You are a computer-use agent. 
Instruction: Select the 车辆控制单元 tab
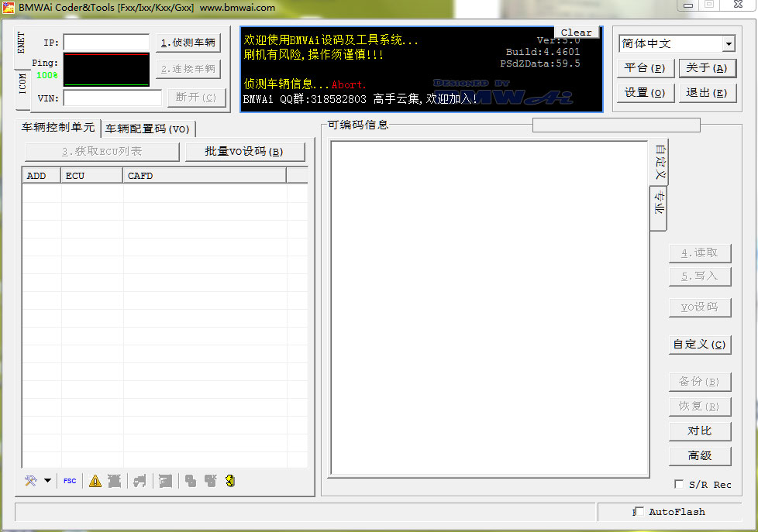coord(58,127)
